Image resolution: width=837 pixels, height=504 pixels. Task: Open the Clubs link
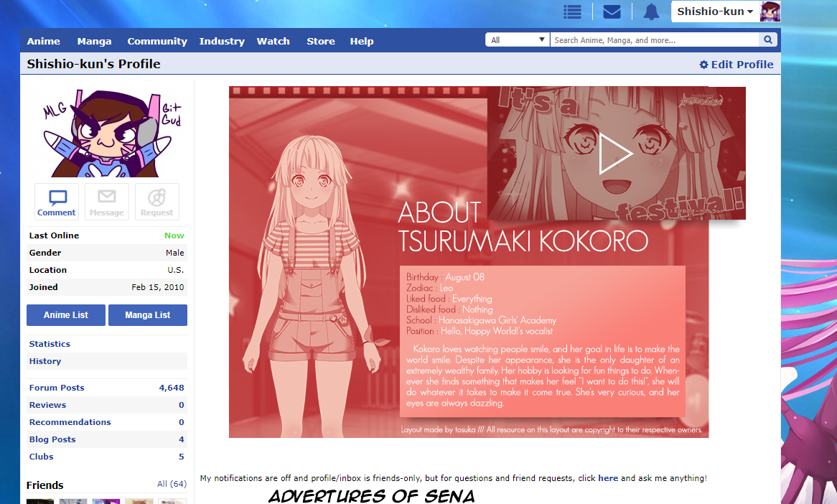click(x=41, y=457)
